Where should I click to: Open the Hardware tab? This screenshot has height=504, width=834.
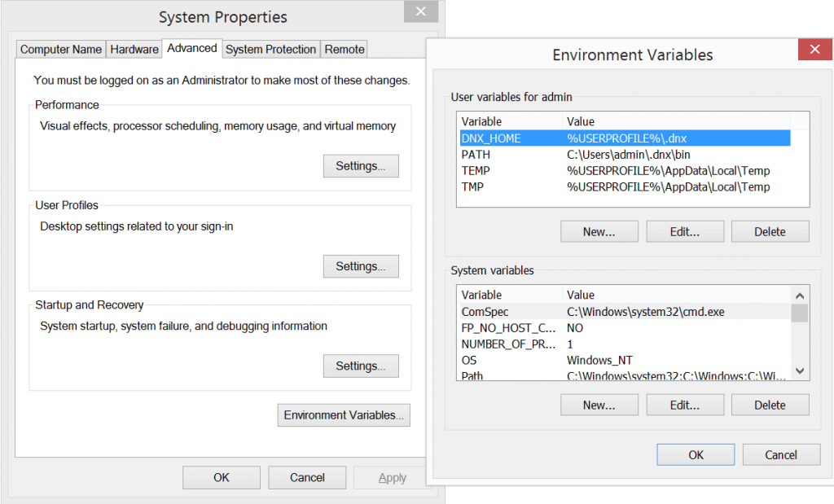pos(134,50)
